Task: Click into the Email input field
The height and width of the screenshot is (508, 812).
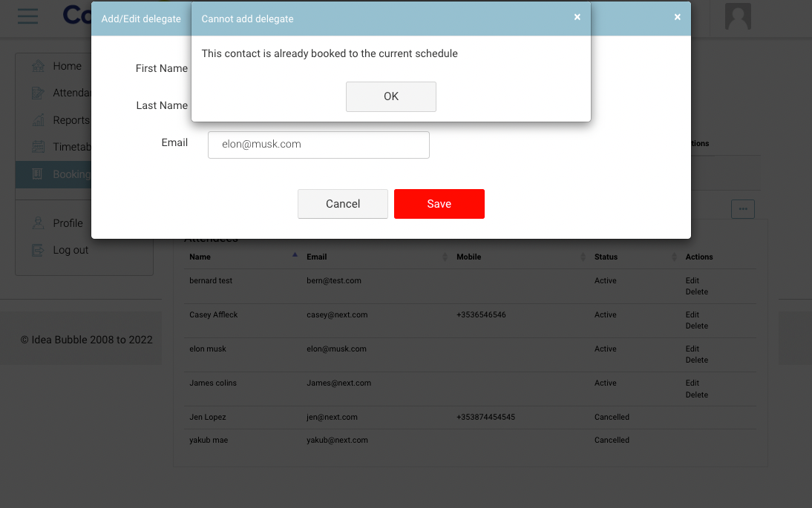Action: (318, 145)
